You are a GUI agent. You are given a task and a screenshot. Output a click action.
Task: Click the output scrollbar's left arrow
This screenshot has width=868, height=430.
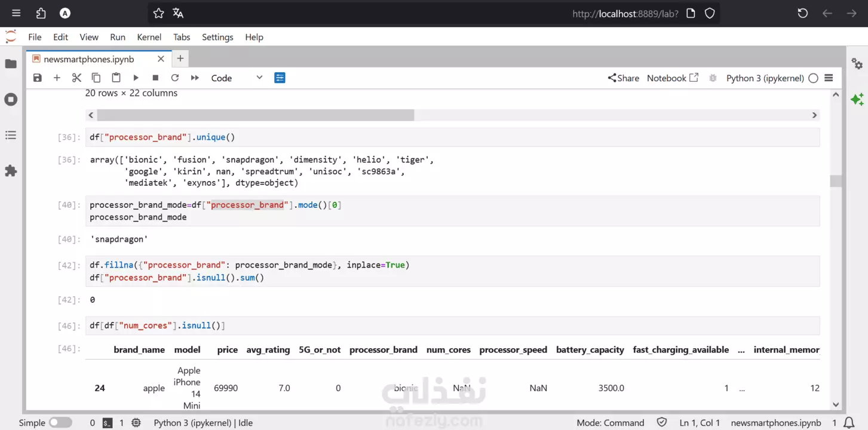91,115
